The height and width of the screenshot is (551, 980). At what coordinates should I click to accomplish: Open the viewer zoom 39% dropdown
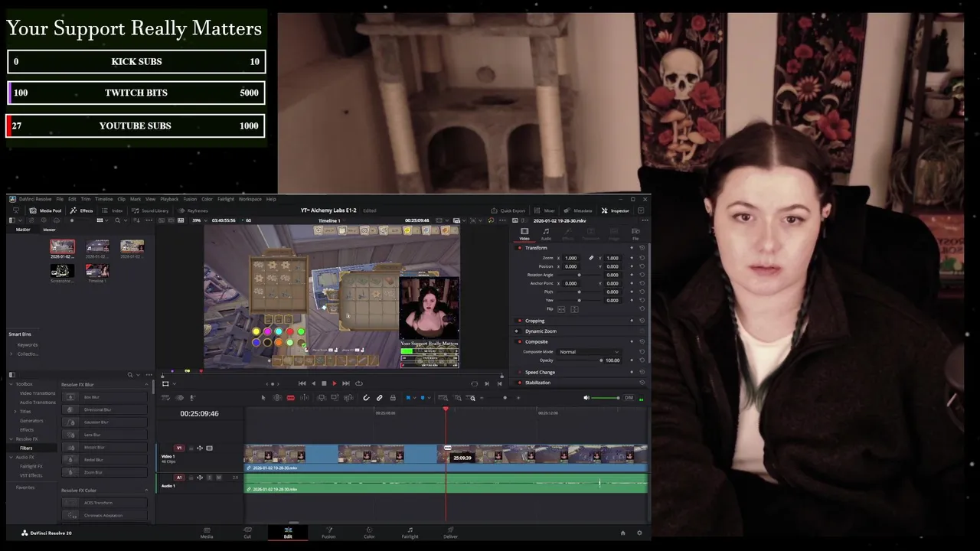click(x=199, y=220)
